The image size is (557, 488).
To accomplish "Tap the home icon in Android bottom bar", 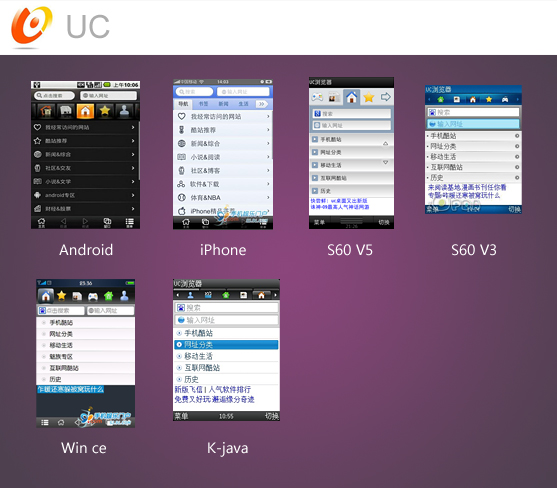I will pyautogui.click(x=42, y=222).
